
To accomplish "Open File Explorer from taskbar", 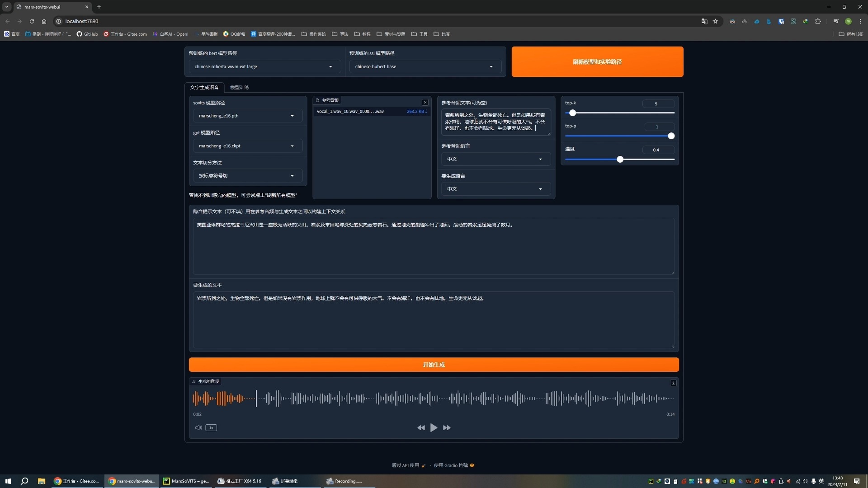I will coord(41,481).
